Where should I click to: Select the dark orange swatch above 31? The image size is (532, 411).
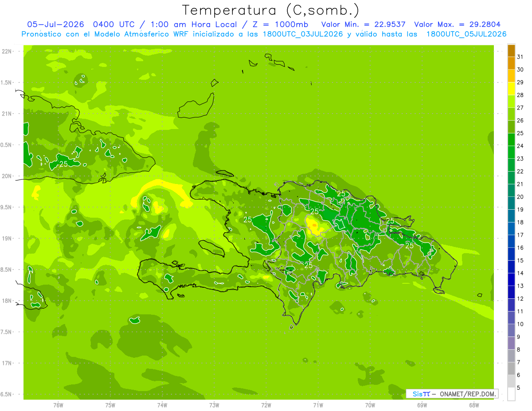[x=511, y=51]
